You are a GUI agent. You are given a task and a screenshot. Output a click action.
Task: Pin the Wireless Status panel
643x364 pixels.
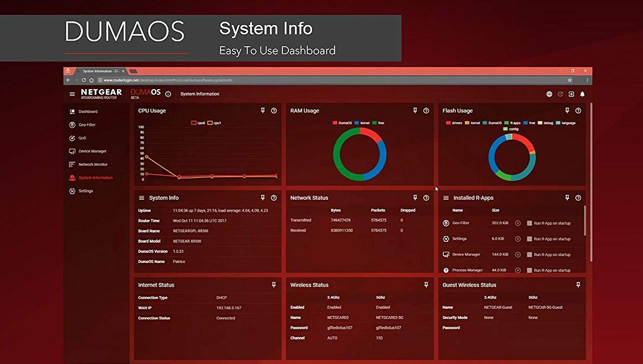click(426, 285)
